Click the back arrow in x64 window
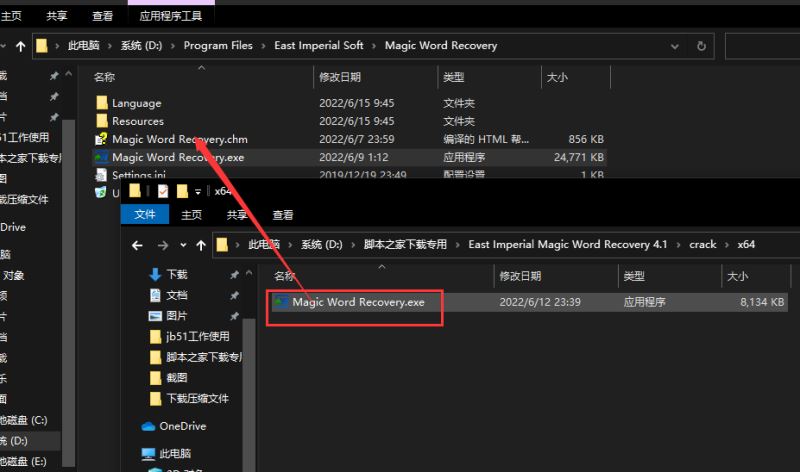800x472 pixels. point(137,245)
